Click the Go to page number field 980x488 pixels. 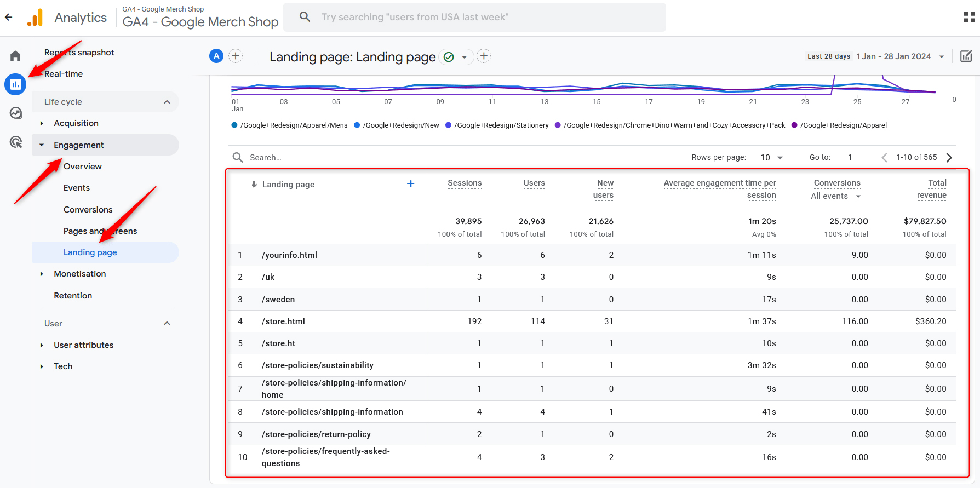(x=850, y=157)
